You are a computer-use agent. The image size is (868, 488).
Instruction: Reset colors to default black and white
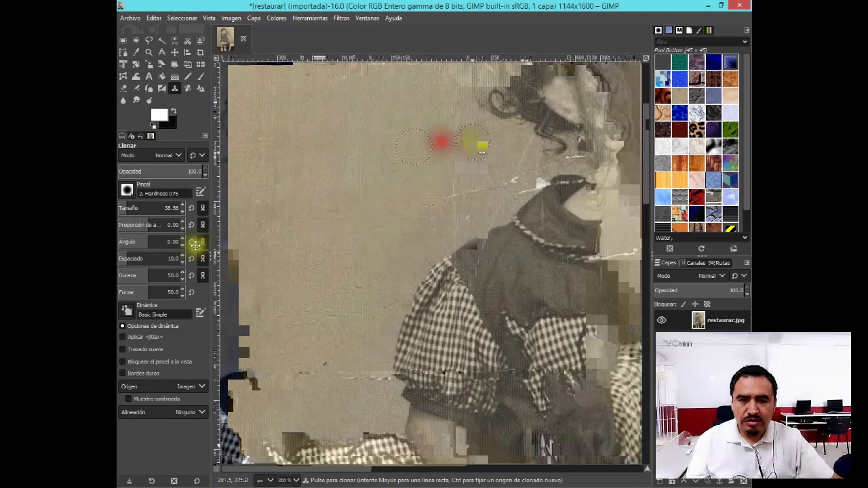[x=154, y=125]
